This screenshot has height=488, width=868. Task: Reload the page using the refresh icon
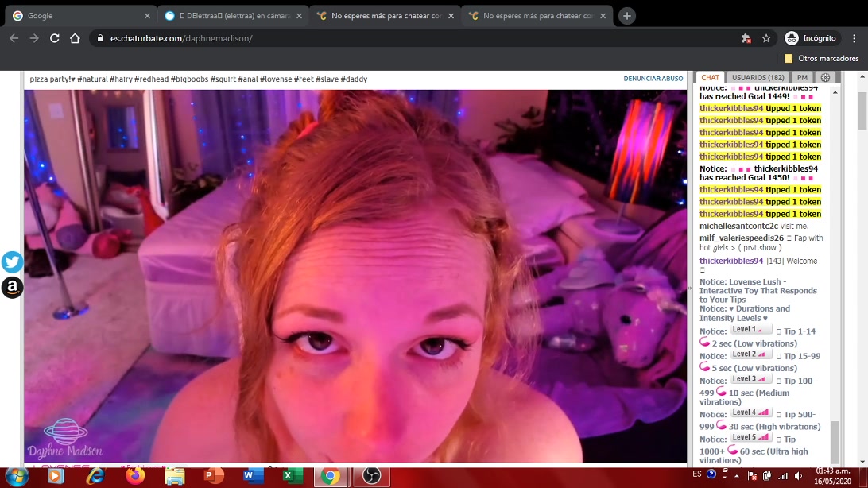(54, 38)
